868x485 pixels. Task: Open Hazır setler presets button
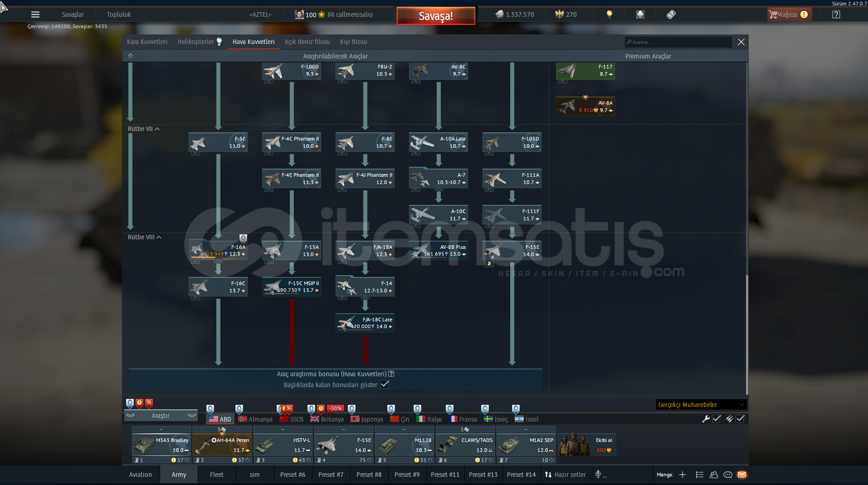point(565,475)
